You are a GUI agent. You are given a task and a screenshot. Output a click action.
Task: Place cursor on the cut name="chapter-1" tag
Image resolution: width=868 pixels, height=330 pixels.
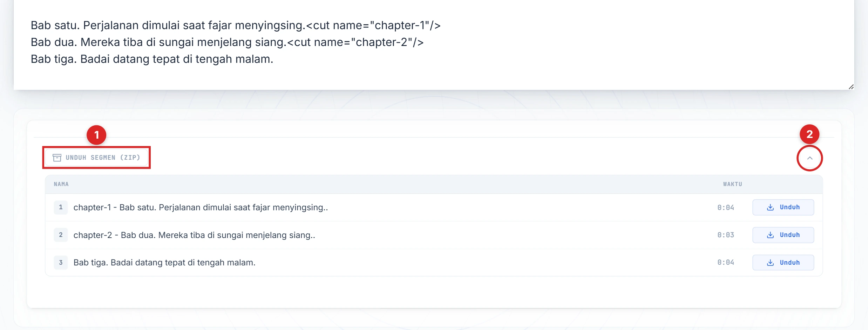point(373,25)
